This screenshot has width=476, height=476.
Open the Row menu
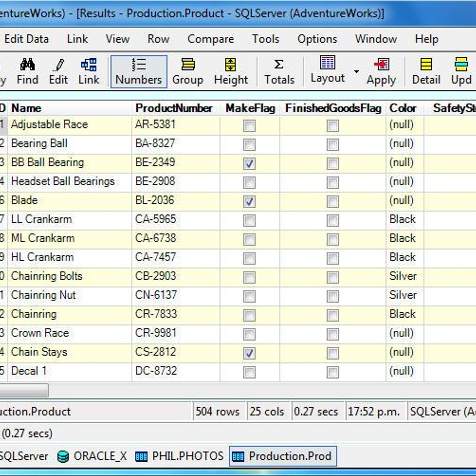click(x=158, y=39)
